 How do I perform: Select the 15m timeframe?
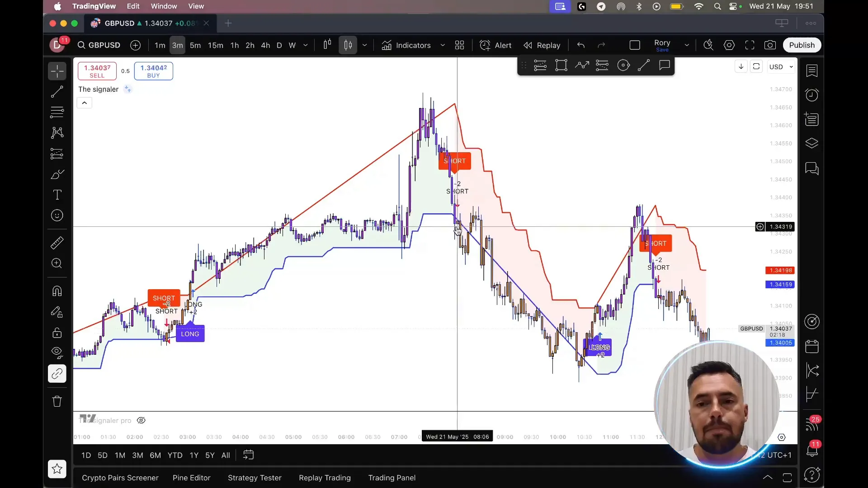pos(216,45)
